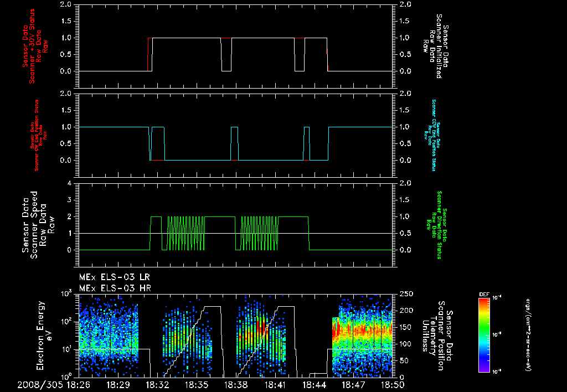Screen dimensions: 567x392
Task: Click the rainbow DEF color scale bar
Action: tap(484, 335)
